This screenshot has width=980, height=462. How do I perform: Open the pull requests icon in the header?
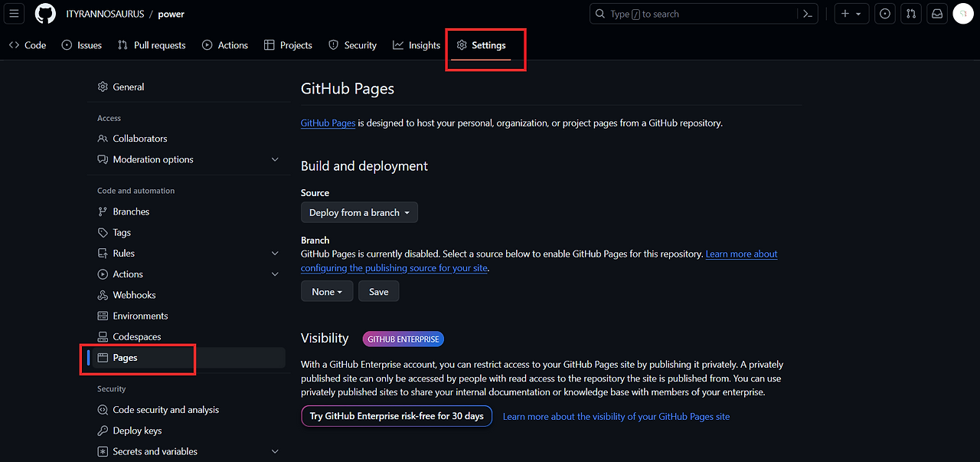(910, 13)
